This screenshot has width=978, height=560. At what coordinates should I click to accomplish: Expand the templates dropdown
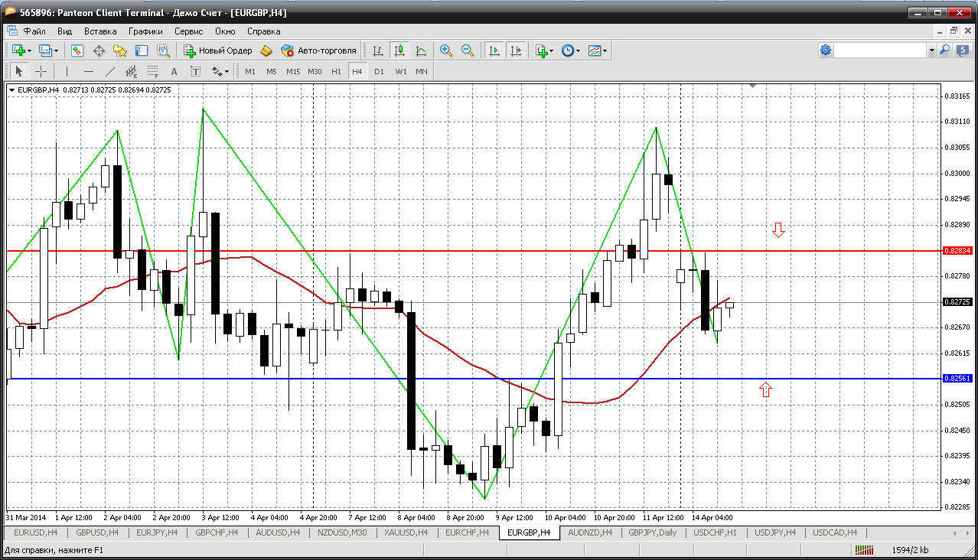click(605, 50)
